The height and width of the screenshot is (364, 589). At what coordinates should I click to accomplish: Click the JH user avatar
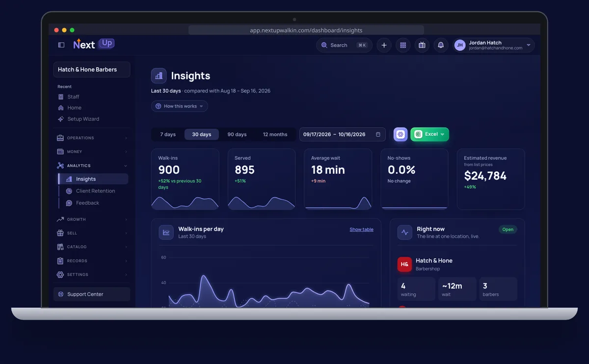pyautogui.click(x=460, y=45)
